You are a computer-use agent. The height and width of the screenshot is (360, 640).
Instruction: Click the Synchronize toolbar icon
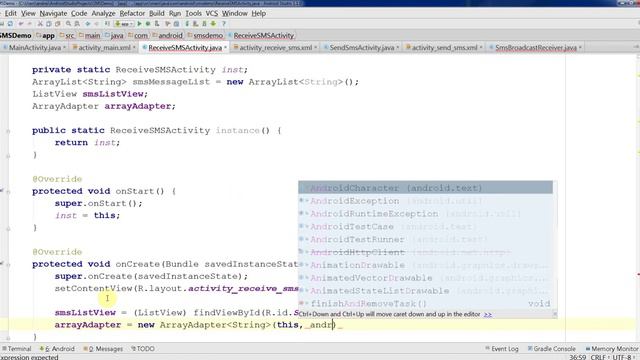(x=10, y=24)
